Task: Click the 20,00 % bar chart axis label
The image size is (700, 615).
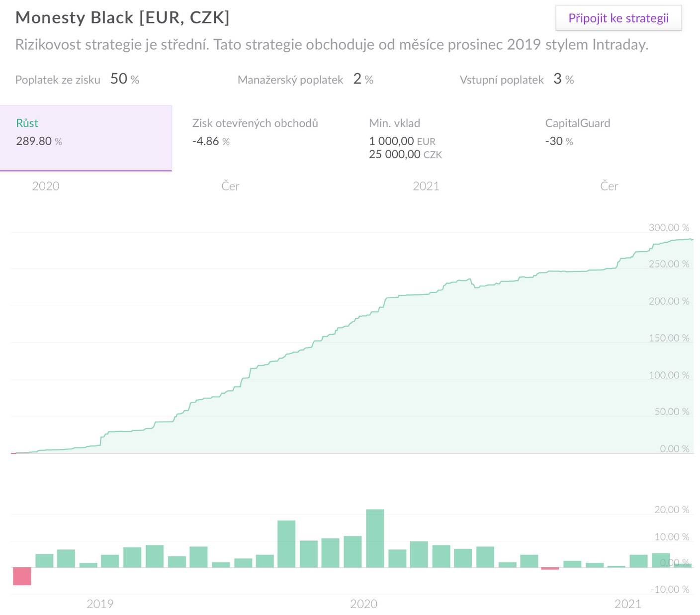Action: [672, 510]
